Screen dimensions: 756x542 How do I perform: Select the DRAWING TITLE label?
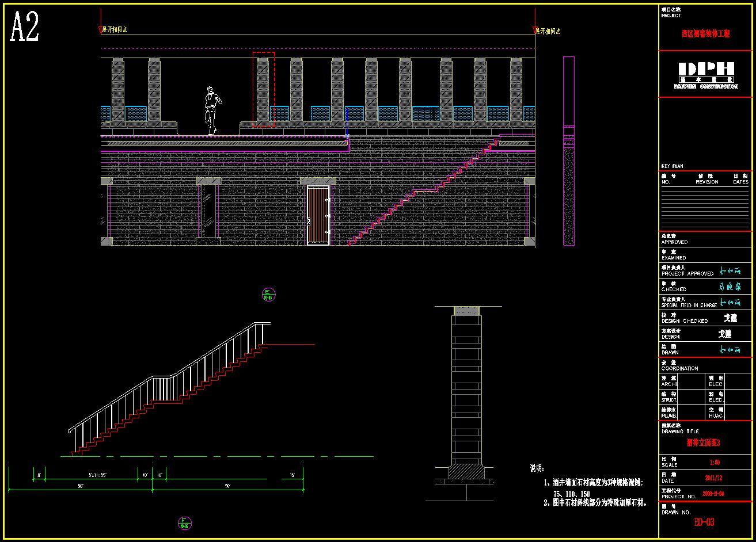click(x=680, y=431)
